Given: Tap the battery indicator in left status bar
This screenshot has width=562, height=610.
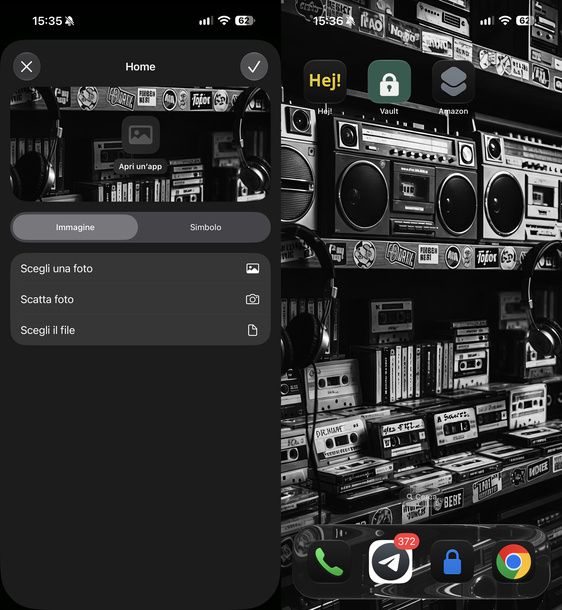Looking at the screenshot, I should point(245,20).
